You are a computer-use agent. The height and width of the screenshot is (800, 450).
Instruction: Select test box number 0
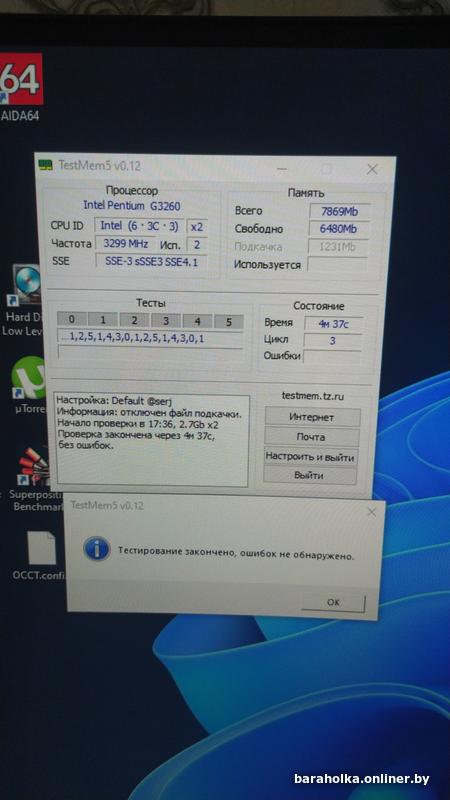tap(71, 320)
